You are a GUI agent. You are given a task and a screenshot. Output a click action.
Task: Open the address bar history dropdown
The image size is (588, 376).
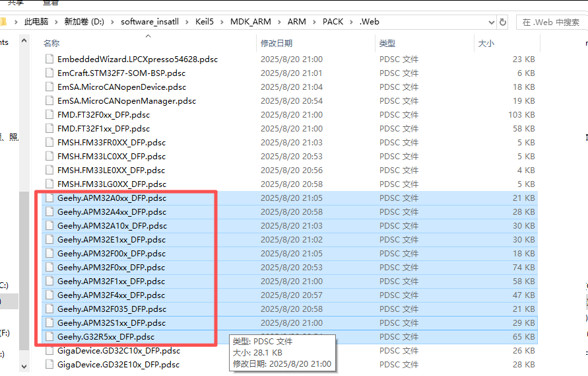coord(491,22)
